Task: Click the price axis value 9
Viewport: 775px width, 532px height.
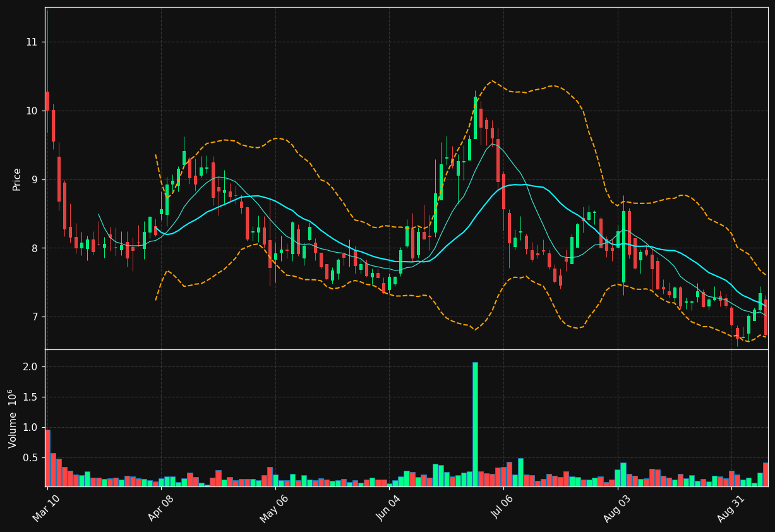Action: pyautogui.click(x=35, y=179)
